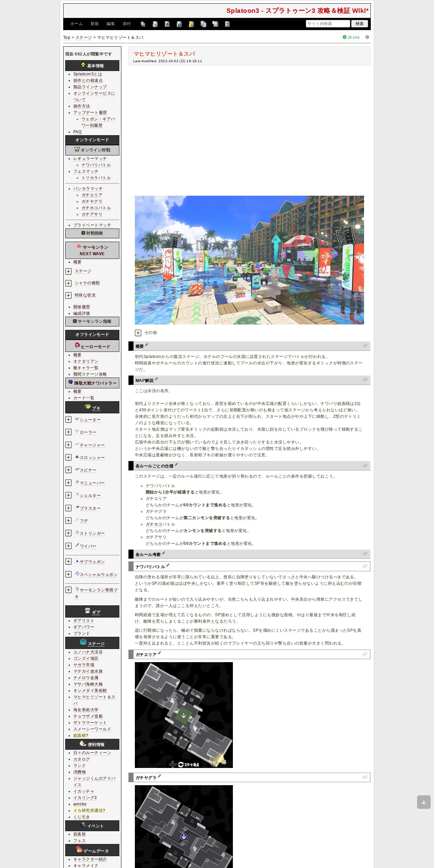The width and height of the screenshot is (434, 868).
Task: Click edit pencil next to ナワバリバトル heading
Action: tap(168, 565)
